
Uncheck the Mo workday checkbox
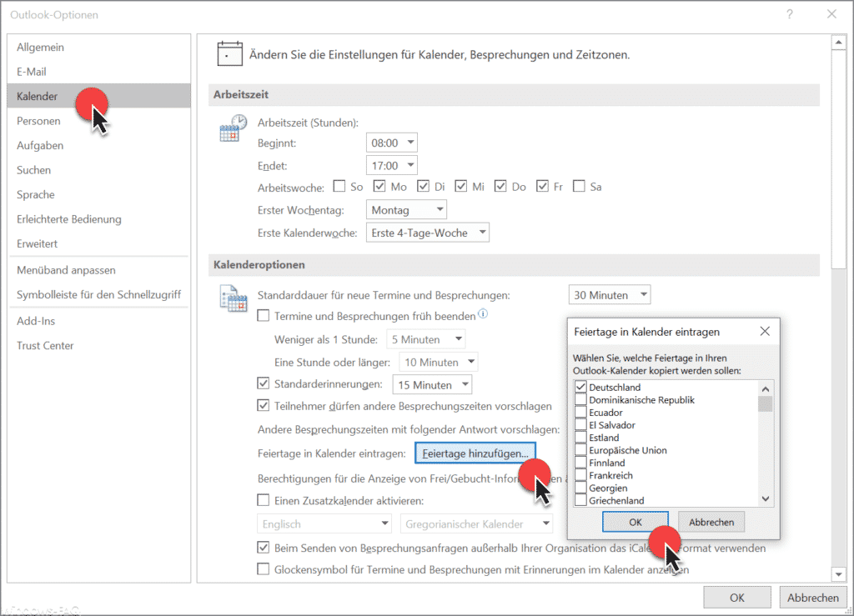379,187
